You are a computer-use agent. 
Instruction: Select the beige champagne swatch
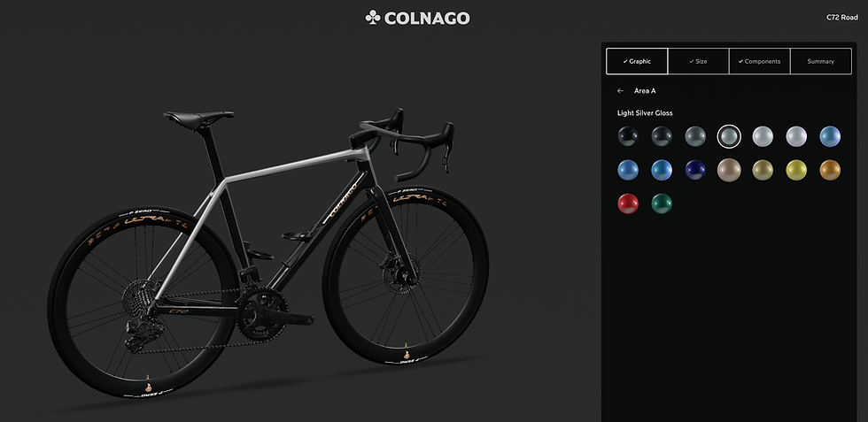pos(729,170)
